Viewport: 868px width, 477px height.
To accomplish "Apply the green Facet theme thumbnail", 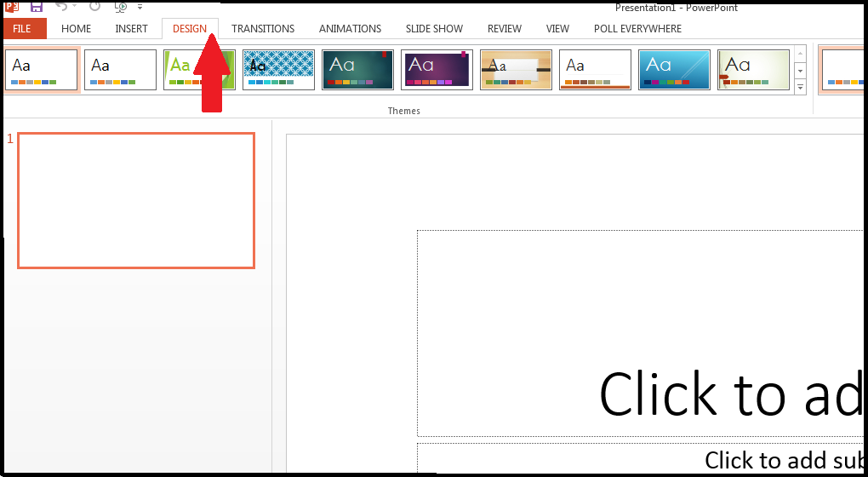I will (x=199, y=70).
